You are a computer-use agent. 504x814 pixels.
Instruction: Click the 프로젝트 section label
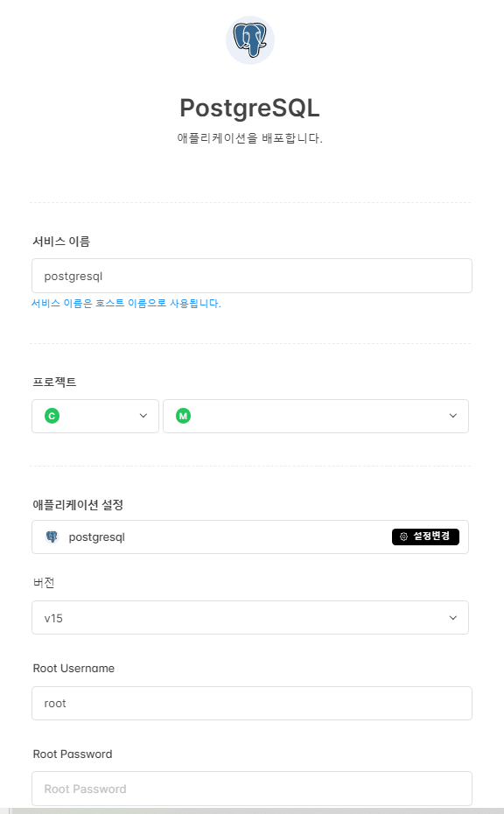[x=54, y=382]
